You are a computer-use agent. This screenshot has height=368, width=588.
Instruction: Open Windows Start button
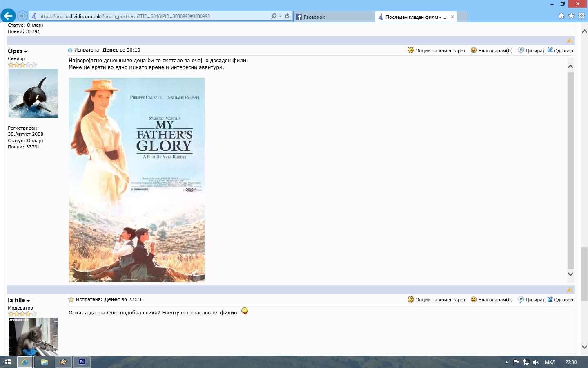pos(8,362)
